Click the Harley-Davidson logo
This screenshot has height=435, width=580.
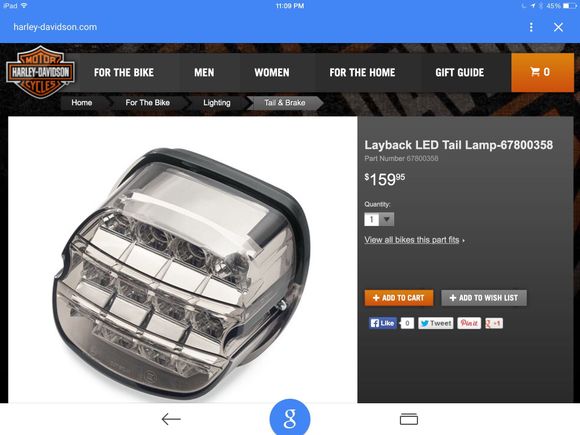click(x=40, y=72)
